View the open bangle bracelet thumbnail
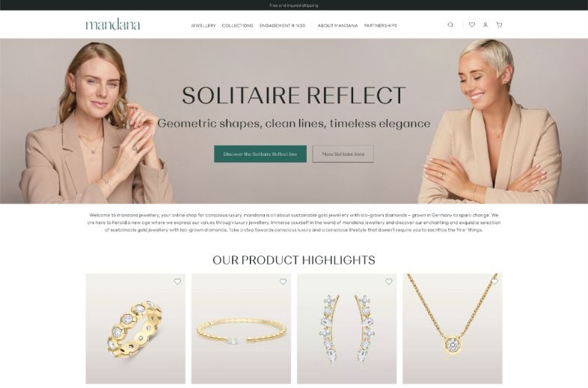588x388 pixels. click(241, 329)
